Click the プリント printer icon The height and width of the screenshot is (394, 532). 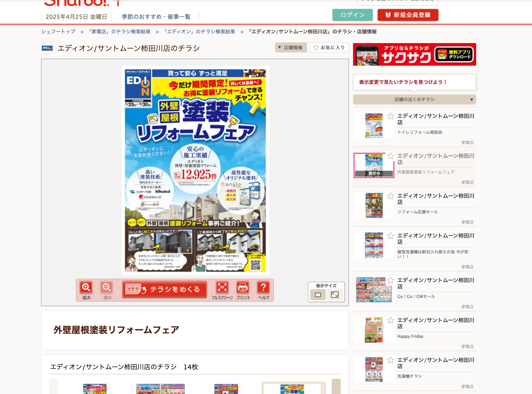tap(243, 287)
